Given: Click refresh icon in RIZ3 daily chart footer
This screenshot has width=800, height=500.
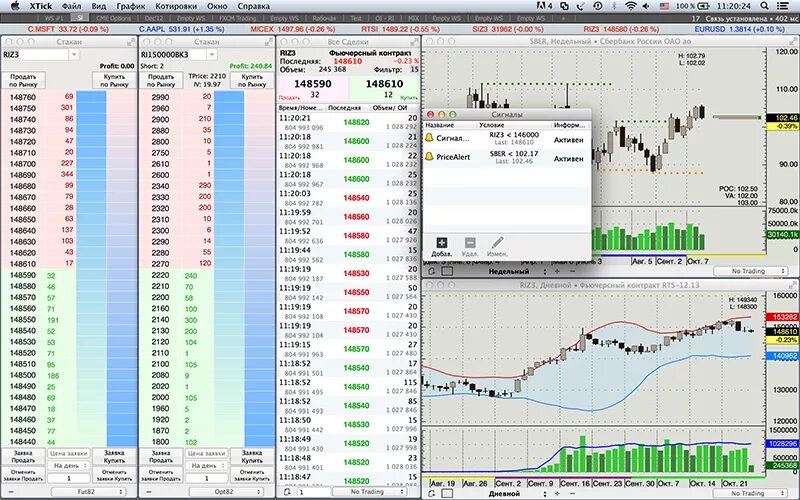Looking at the screenshot, I should click(x=431, y=493).
